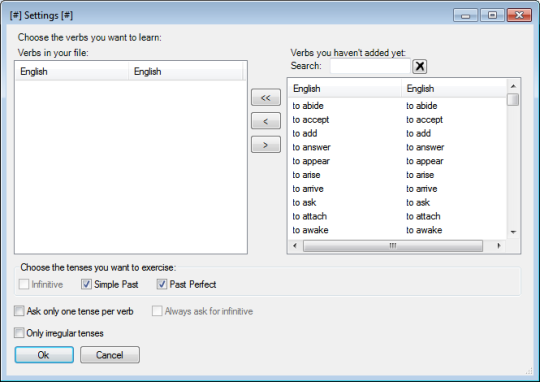This screenshot has width=540, height=382.
Task: Click the right arrow remove button
Action: pyautogui.click(x=266, y=145)
